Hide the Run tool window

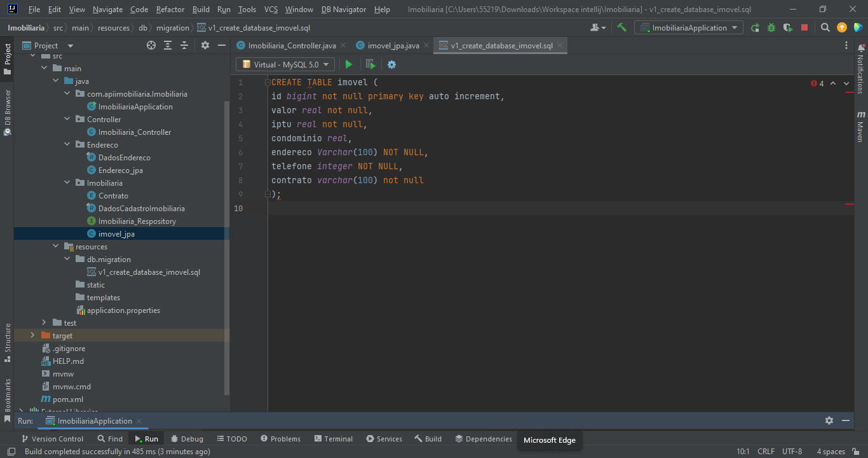(846, 420)
